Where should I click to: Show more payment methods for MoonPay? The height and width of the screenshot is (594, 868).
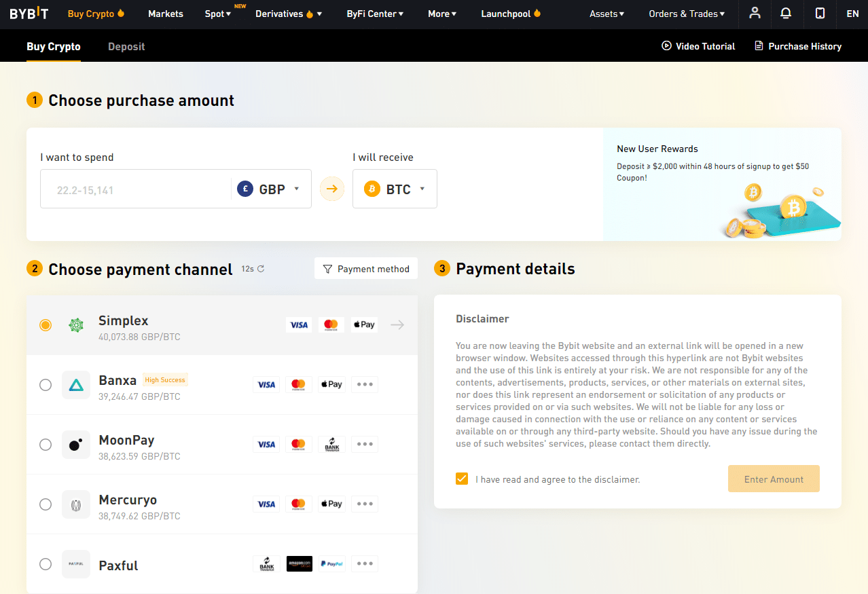click(365, 445)
